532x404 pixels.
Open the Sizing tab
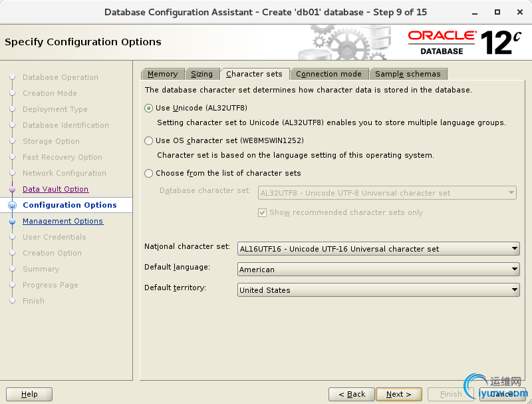[x=202, y=74]
